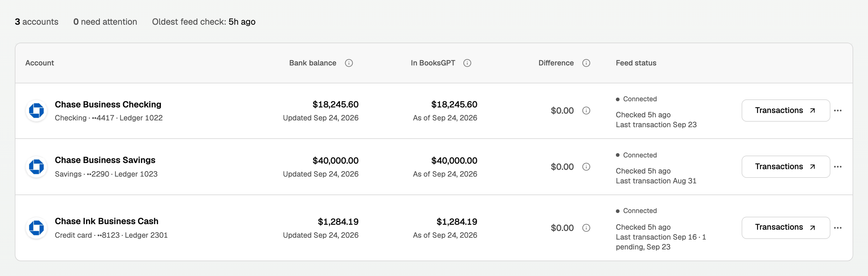Click the Account column header

39,63
